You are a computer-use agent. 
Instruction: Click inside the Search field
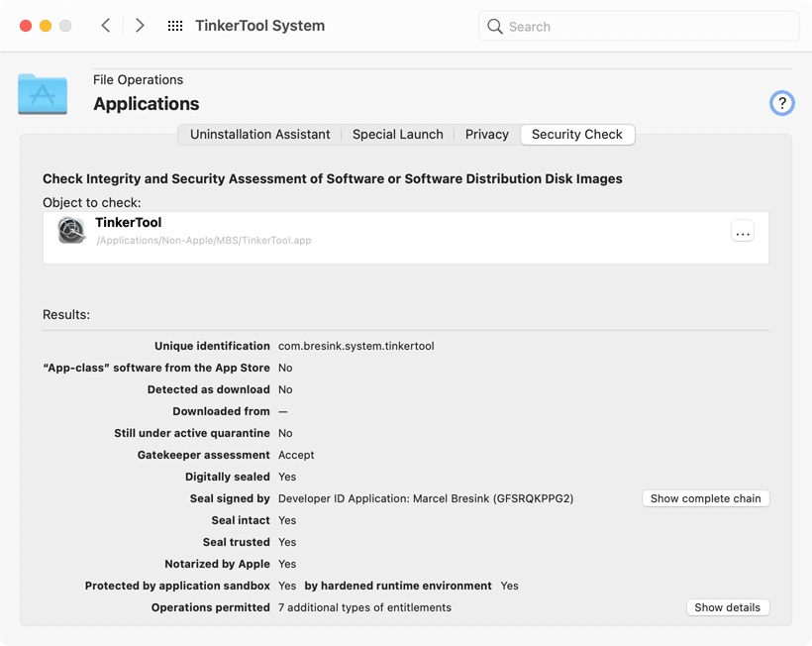pyautogui.click(x=639, y=26)
